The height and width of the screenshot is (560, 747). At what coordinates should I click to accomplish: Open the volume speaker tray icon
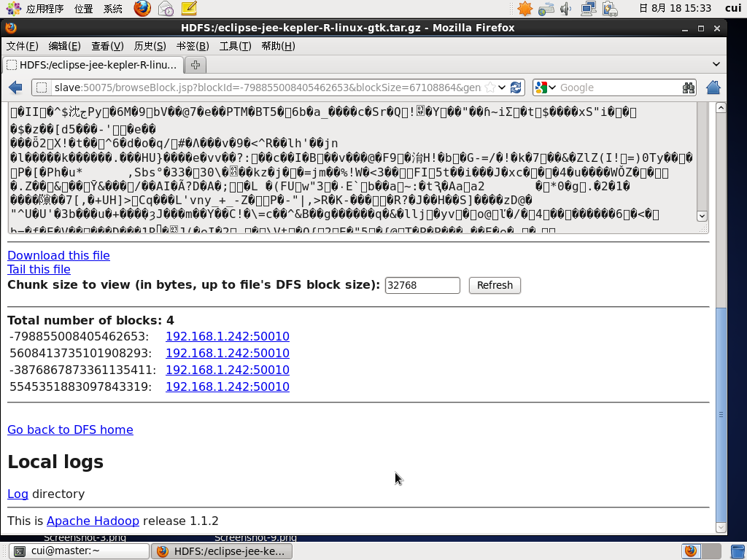click(x=565, y=9)
